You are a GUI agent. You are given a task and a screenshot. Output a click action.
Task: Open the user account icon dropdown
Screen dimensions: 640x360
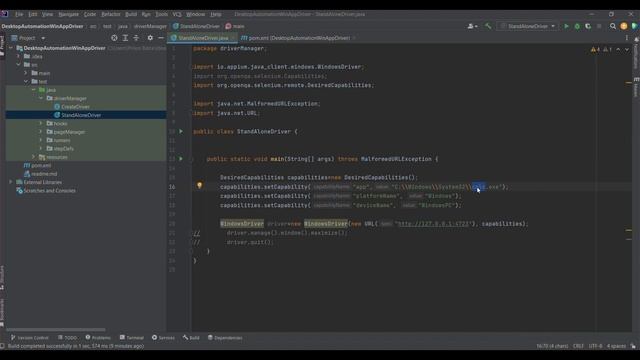tap(472, 26)
